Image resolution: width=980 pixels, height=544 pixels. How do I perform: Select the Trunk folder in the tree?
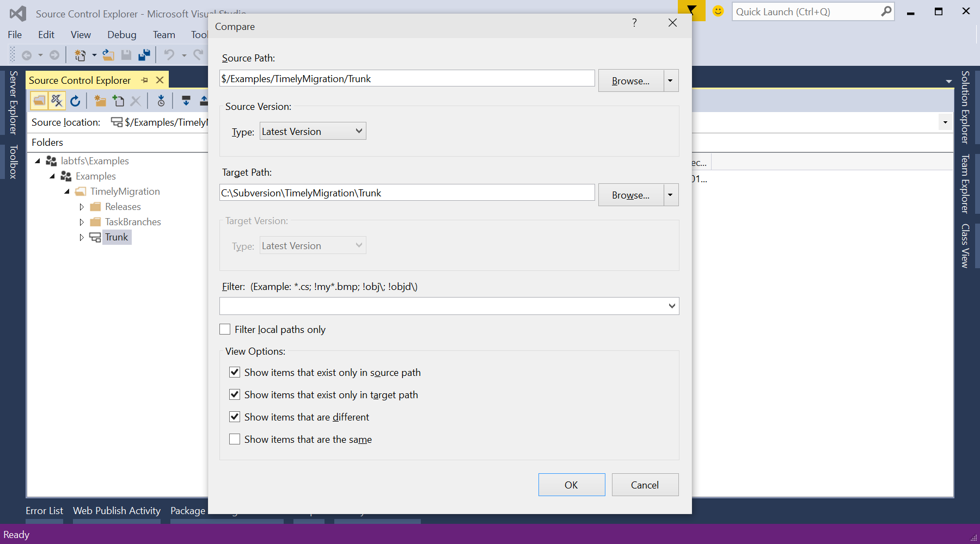pyautogui.click(x=117, y=237)
